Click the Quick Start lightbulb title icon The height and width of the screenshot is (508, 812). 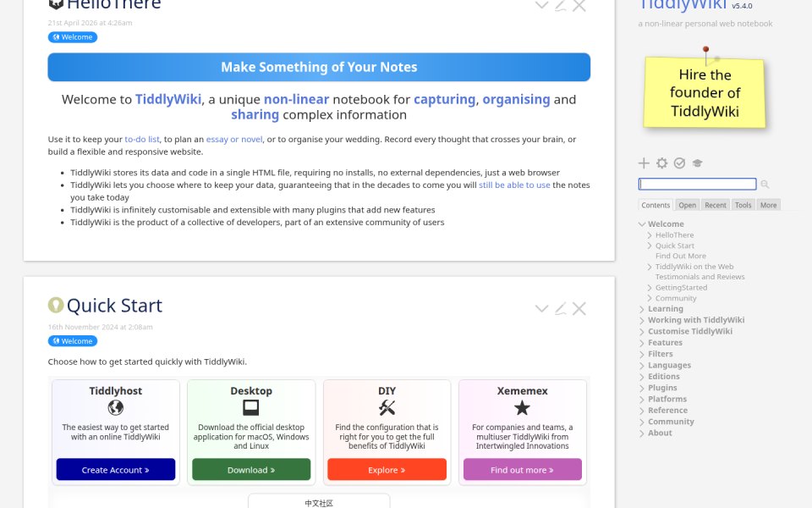click(x=56, y=306)
